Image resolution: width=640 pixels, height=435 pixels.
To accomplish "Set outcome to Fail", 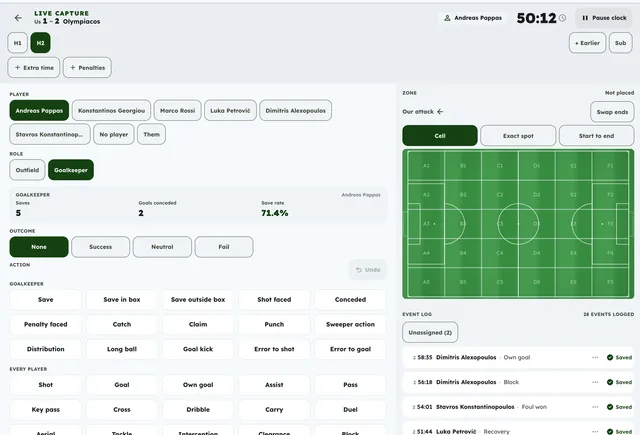I will tap(224, 247).
